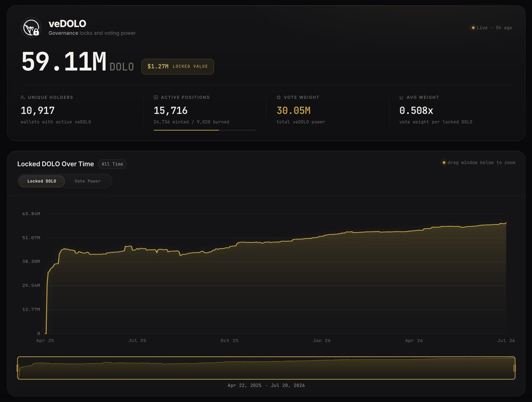532x402 pixels.
Task: Click the 10,917 unique holders value
Action: (x=38, y=110)
